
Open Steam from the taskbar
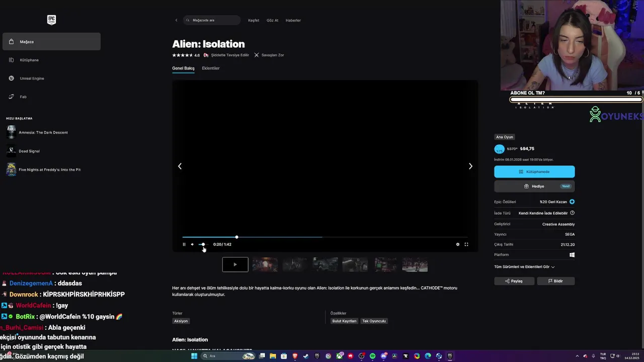coord(306,356)
